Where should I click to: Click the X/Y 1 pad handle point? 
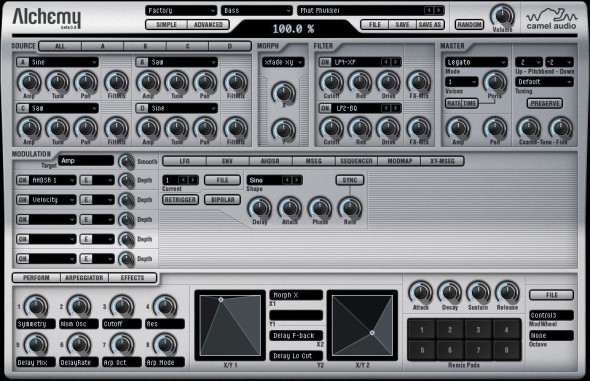pyautogui.click(x=221, y=299)
